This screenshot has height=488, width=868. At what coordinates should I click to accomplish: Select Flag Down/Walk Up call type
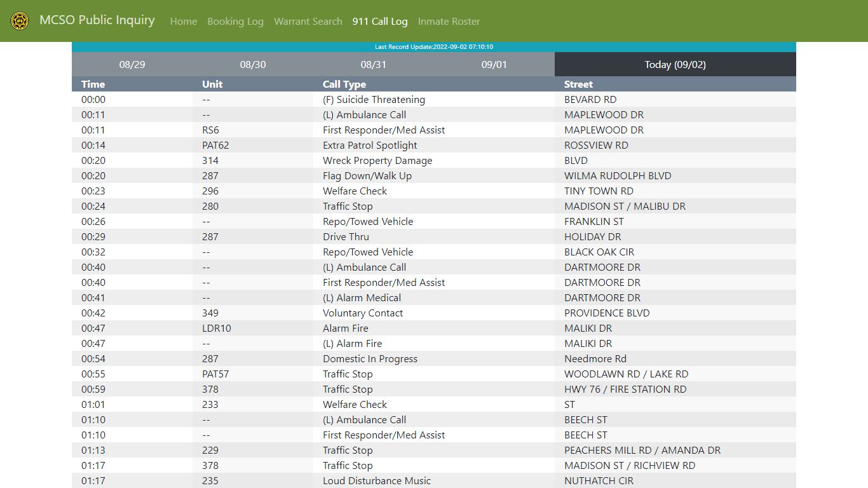[x=434, y=175]
